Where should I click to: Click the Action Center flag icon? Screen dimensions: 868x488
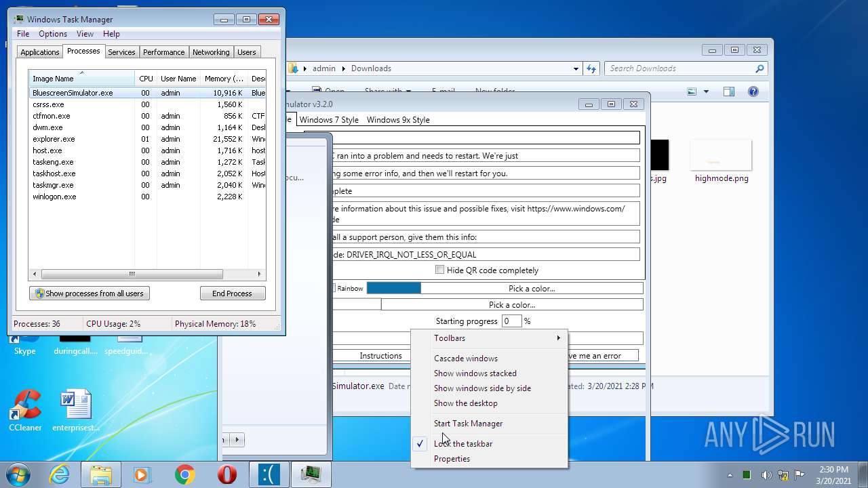[x=800, y=475]
